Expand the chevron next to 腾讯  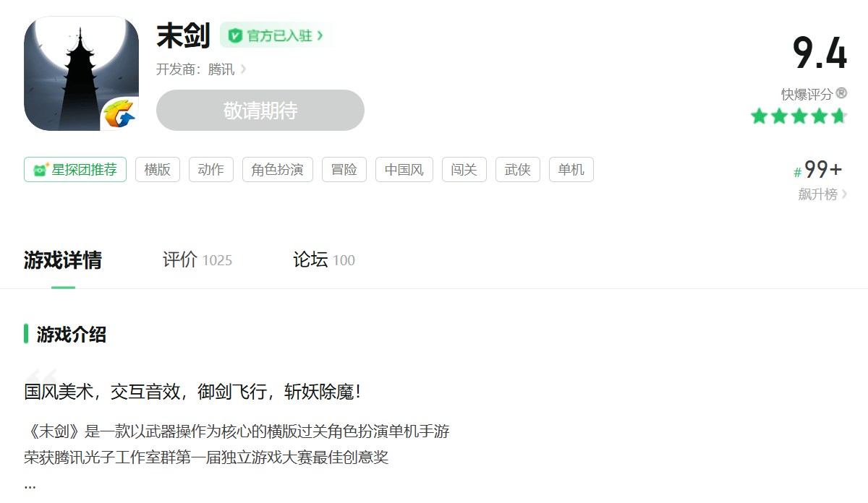243,69
